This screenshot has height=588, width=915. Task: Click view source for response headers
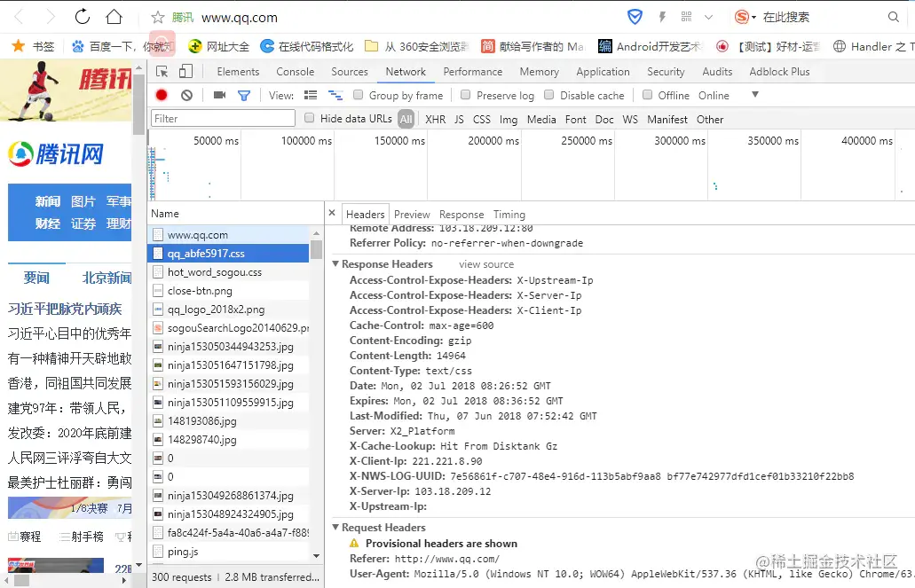click(x=486, y=264)
